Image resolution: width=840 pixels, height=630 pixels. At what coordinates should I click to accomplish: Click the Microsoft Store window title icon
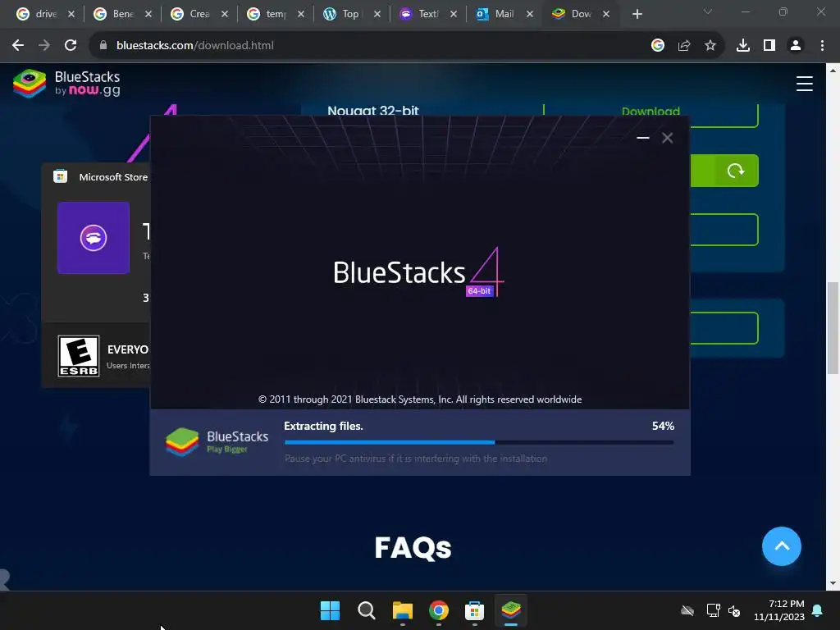coord(61,176)
